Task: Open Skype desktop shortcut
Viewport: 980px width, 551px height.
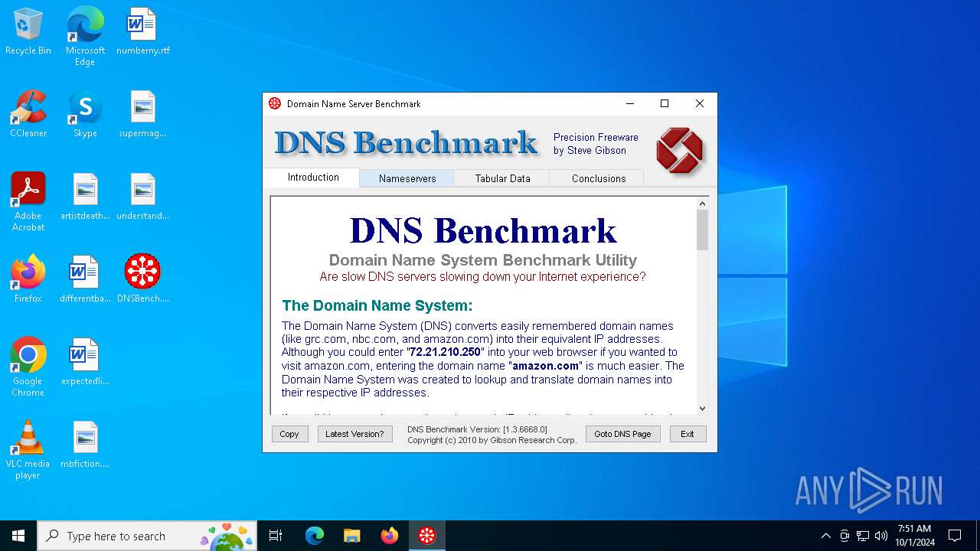Action: 85,115
